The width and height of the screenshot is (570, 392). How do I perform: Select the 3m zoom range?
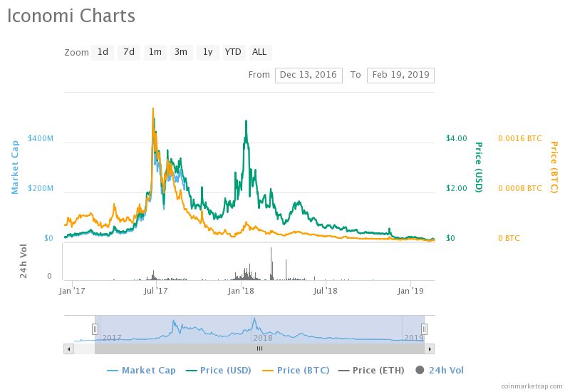181,52
